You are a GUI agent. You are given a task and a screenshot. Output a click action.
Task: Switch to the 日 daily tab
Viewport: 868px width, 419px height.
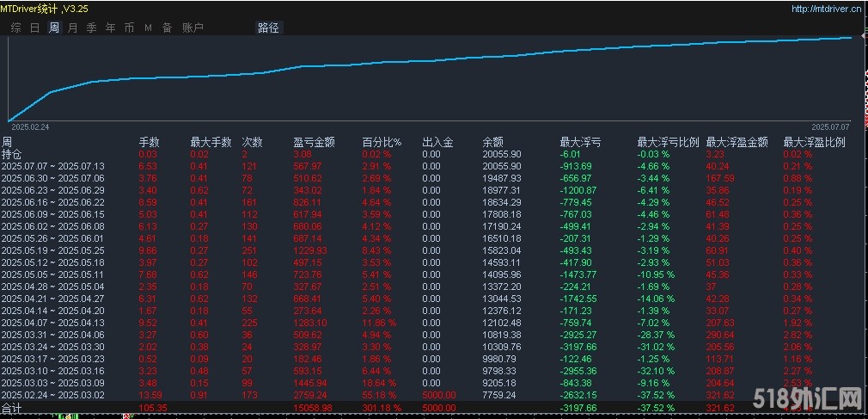point(35,28)
